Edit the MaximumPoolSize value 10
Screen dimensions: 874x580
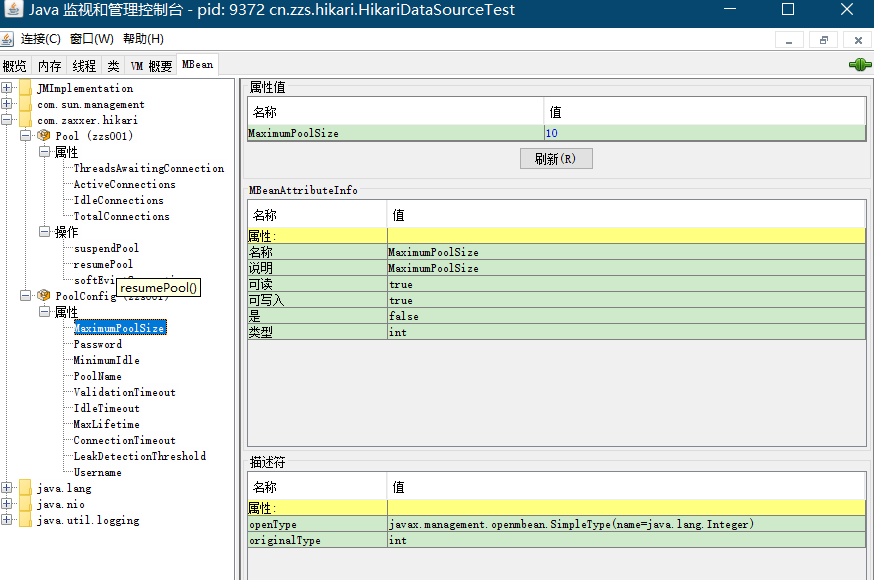tap(705, 133)
